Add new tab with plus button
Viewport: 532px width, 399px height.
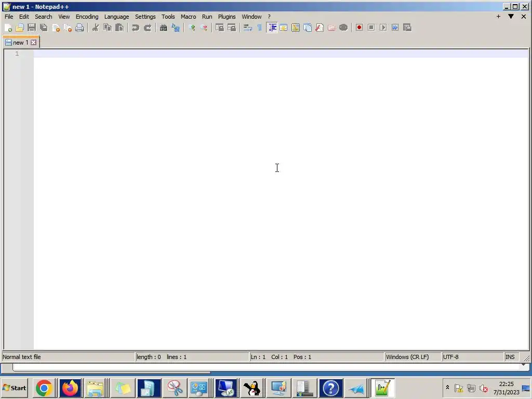(498, 16)
